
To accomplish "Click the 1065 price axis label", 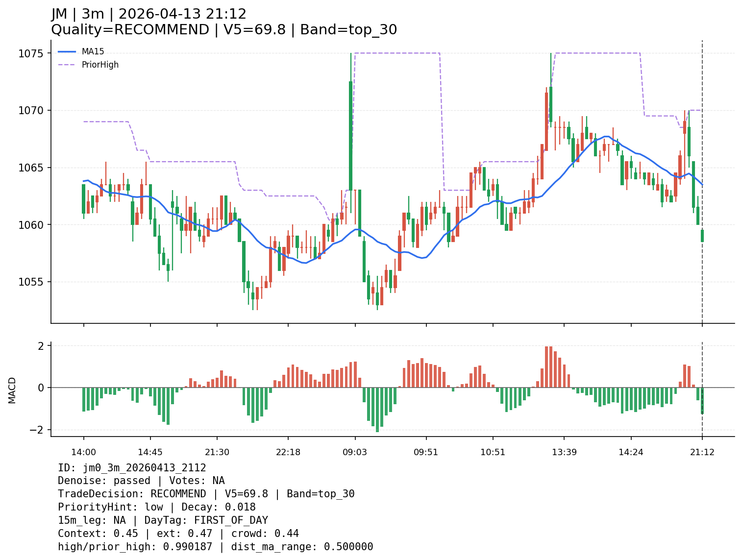I will 31,168.
